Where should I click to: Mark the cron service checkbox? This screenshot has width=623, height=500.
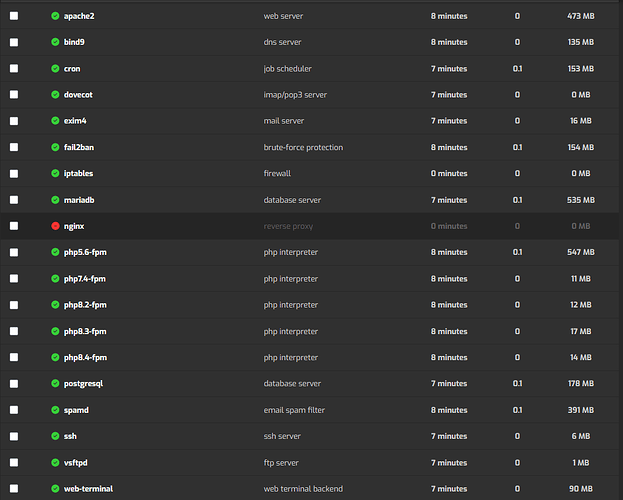tap(14, 69)
